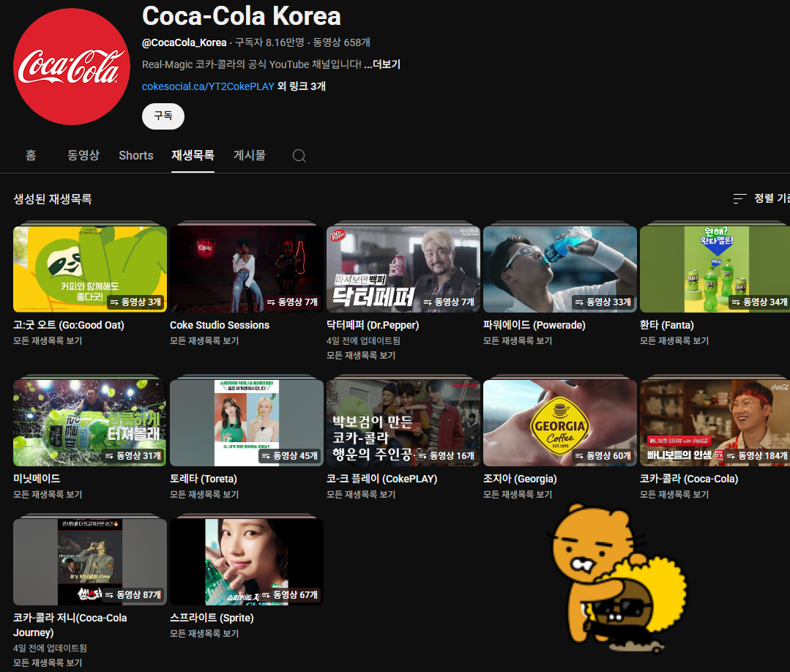Viewport: 790px width, 672px height.
Task: Click the 토레타 (Toreta) title
Action: (x=204, y=479)
